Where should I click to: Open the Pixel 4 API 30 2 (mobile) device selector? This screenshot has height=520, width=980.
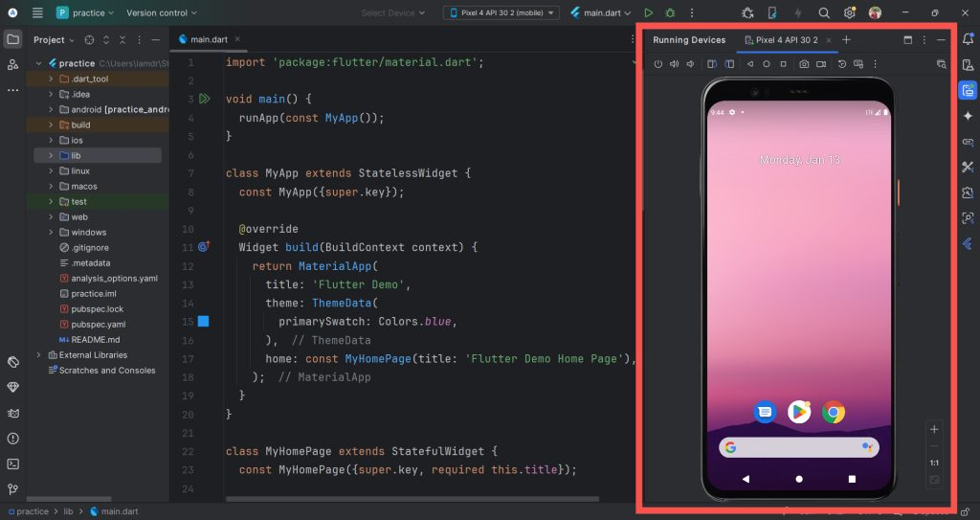(x=501, y=12)
